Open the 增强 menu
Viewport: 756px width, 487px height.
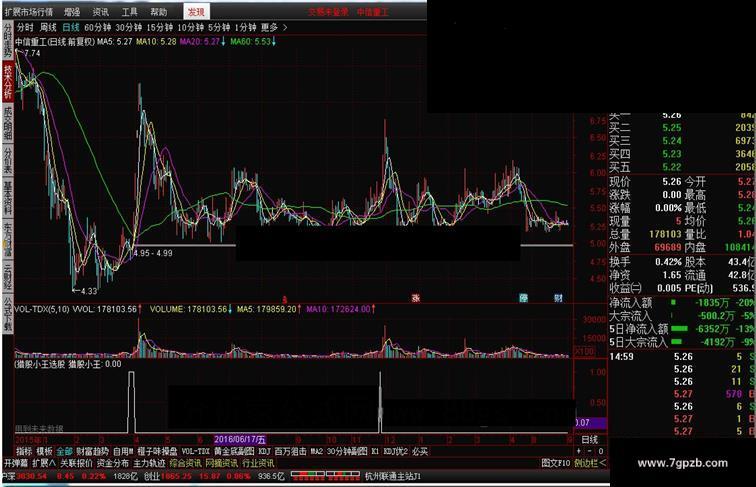[x=72, y=12]
